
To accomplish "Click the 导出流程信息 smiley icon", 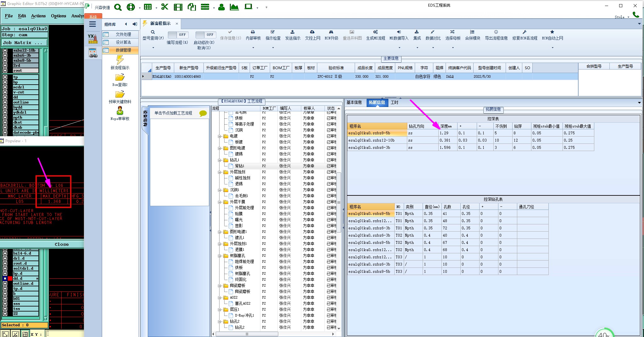I will click(x=496, y=32).
